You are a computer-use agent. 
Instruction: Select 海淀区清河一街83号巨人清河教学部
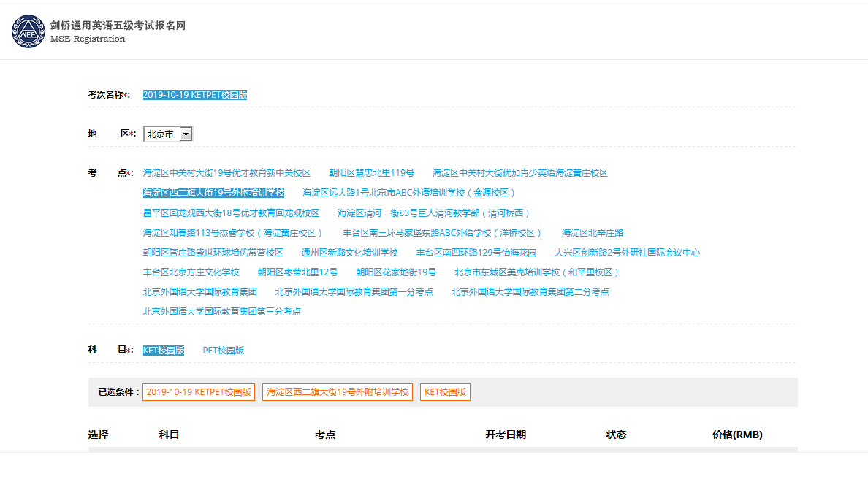(x=434, y=213)
